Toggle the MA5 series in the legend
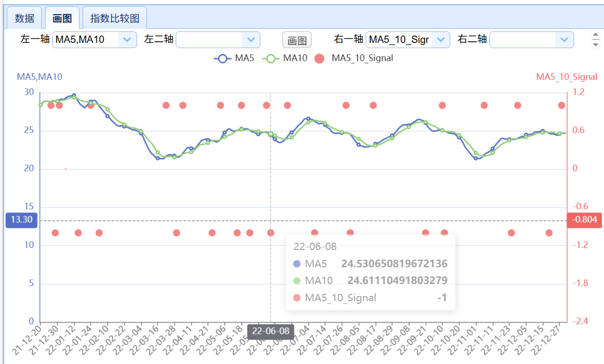Viewport: 604px width, 364px height. coord(234,59)
